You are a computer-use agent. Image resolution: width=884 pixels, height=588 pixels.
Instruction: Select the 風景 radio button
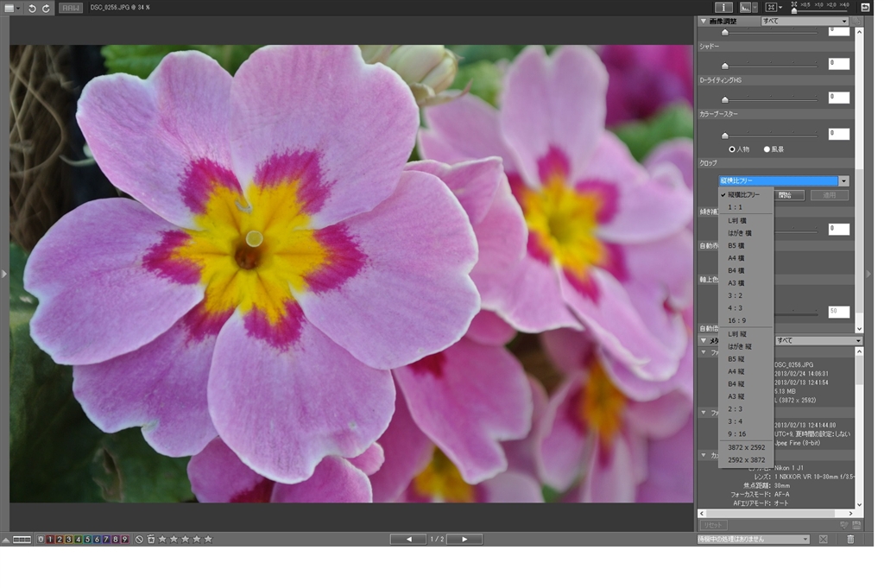[767, 149]
